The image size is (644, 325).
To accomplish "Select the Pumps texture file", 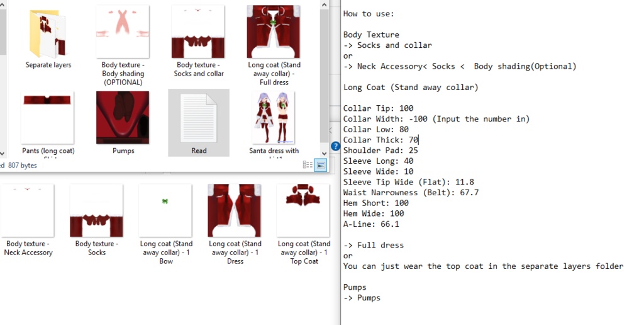I will (123, 123).
